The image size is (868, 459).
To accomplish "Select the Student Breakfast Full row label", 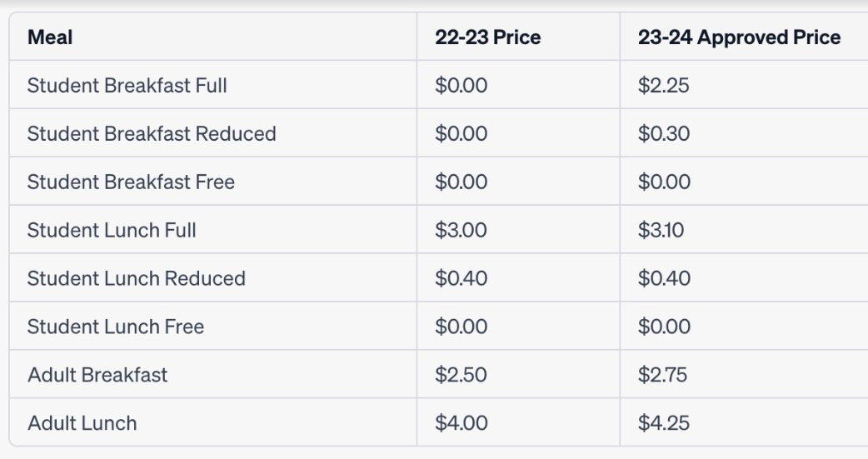I will 127,85.
